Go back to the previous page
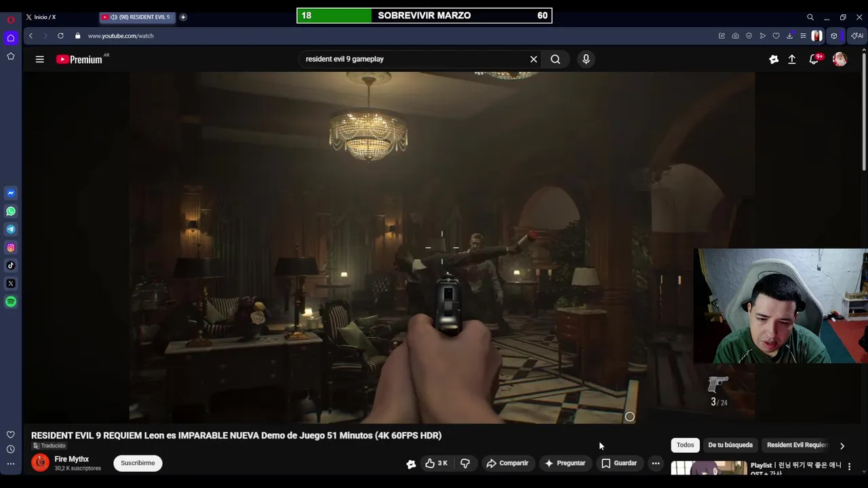Viewport: 868px width, 488px height. [31, 36]
